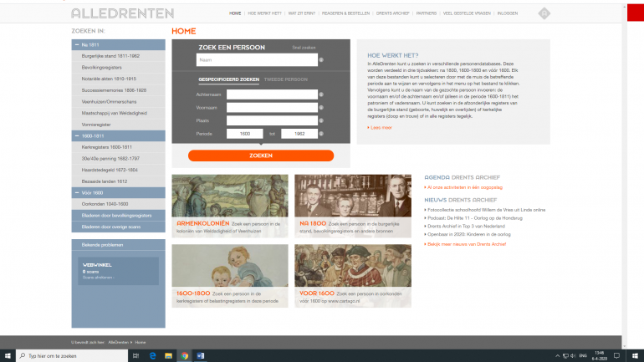The height and width of the screenshot is (362, 644).
Task: Click the diamond emblem icon in header
Action: (544, 13)
